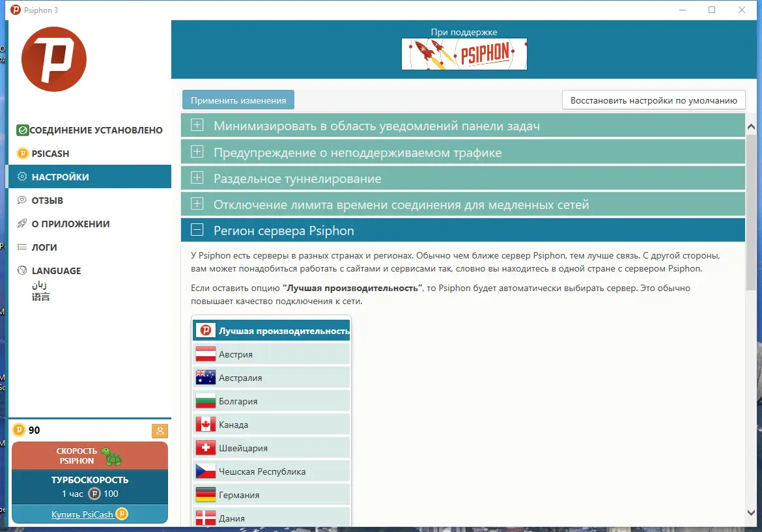Viewport: 762px width, 532px height.
Task: Open the LANGUAGE tab
Action: pyautogui.click(x=90, y=282)
